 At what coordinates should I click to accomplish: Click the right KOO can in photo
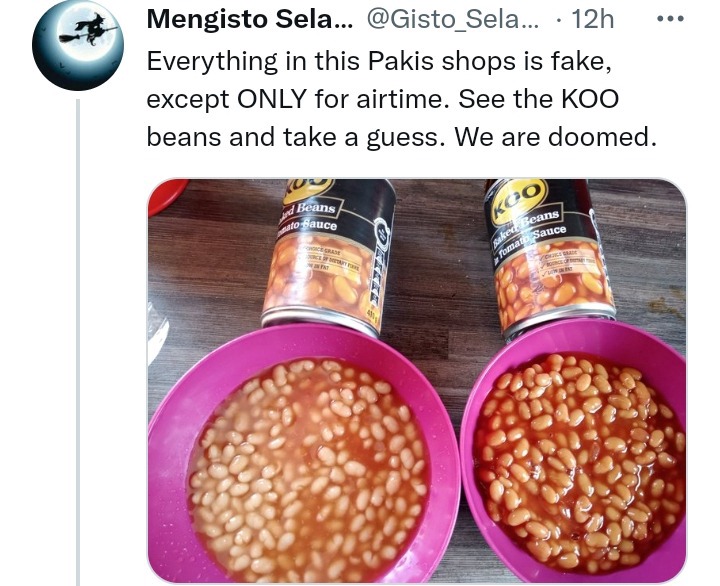(548, 257)
